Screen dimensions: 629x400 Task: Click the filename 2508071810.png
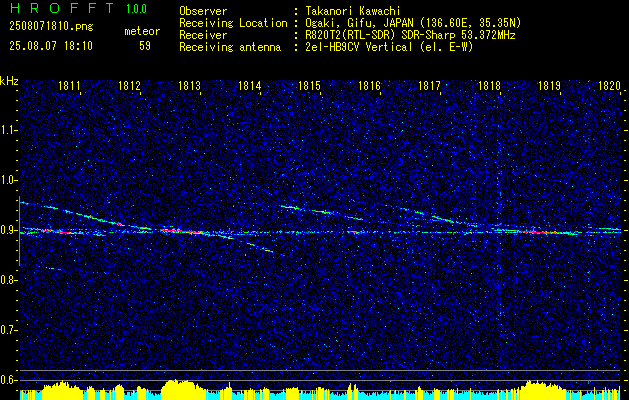(51, 27)
